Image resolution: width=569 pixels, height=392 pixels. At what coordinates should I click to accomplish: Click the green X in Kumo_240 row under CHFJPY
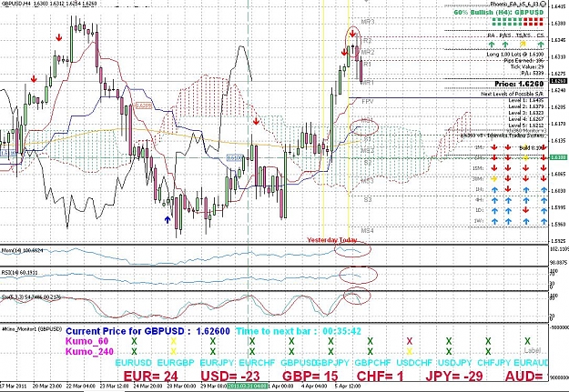pos(488,351)
